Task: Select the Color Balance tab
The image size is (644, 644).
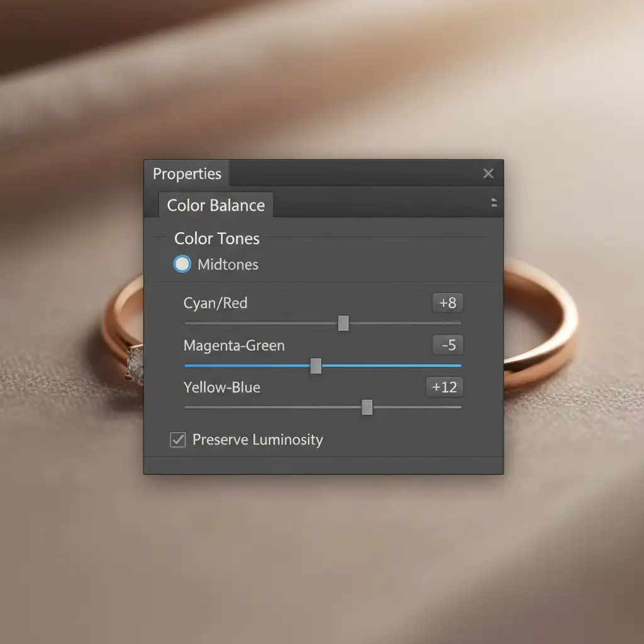Action: pos(216,206)
